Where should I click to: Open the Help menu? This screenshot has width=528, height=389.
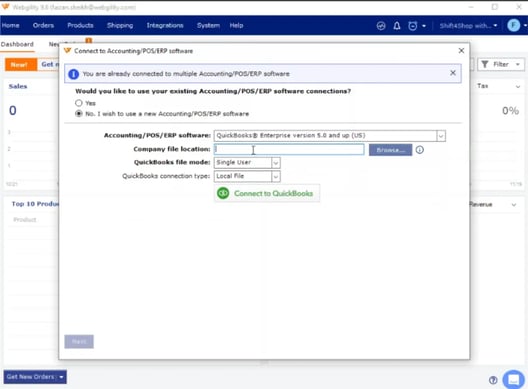pos(236,25)
